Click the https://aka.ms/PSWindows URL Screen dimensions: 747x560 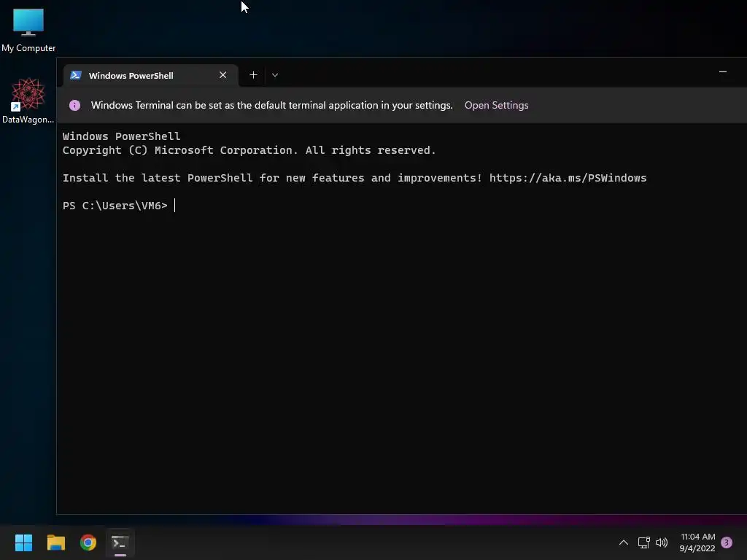[568, 178]
